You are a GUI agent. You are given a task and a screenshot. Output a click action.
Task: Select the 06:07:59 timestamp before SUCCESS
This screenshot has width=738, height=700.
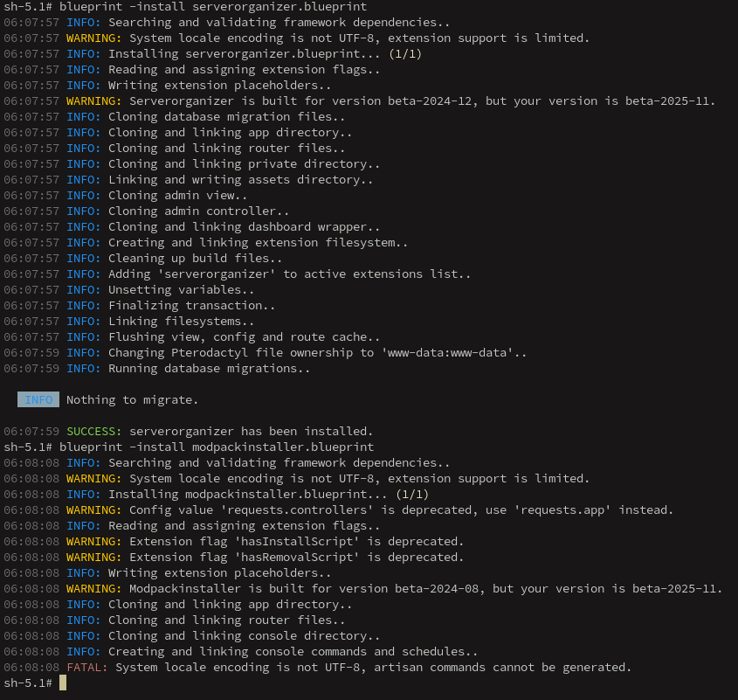(x=32, y=431)
